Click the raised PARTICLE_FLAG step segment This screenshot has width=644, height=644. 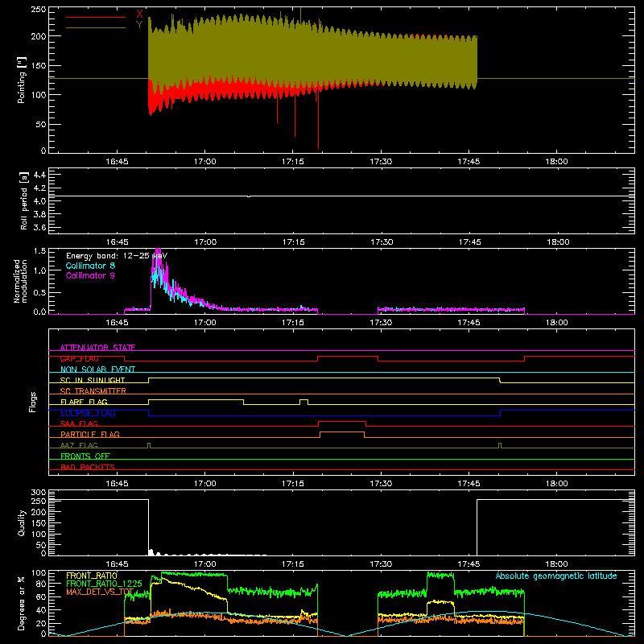point(342,432)
